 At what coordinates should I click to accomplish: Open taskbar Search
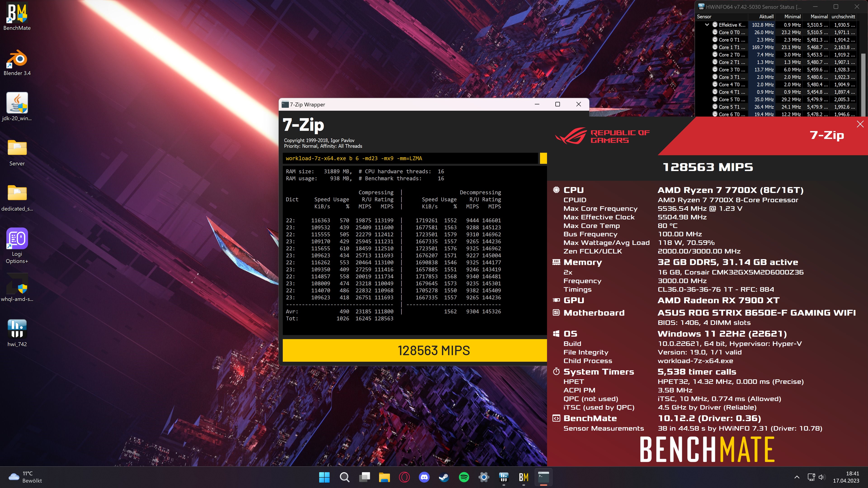pyautogui.click(x=344, y=477)
